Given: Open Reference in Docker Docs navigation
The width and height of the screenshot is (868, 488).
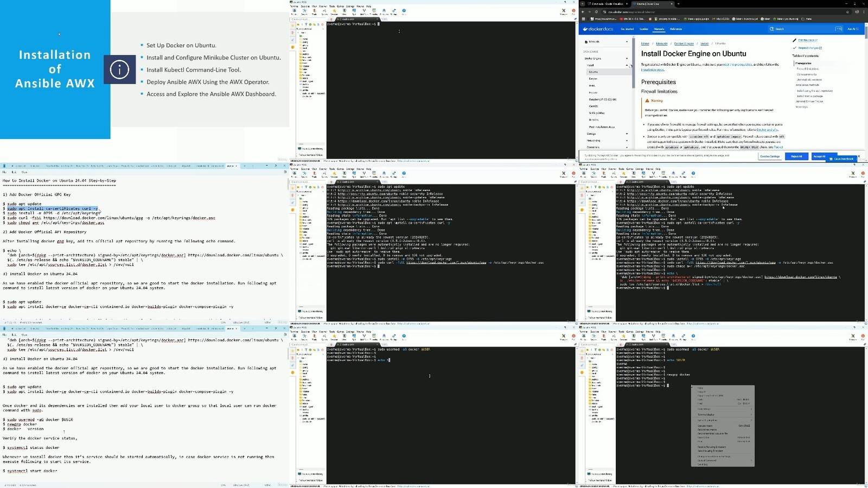Looking at the screenshot, I should [x=676, y=29].
